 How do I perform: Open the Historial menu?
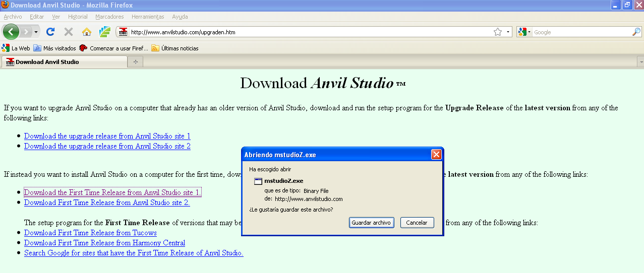coord(78,17)
